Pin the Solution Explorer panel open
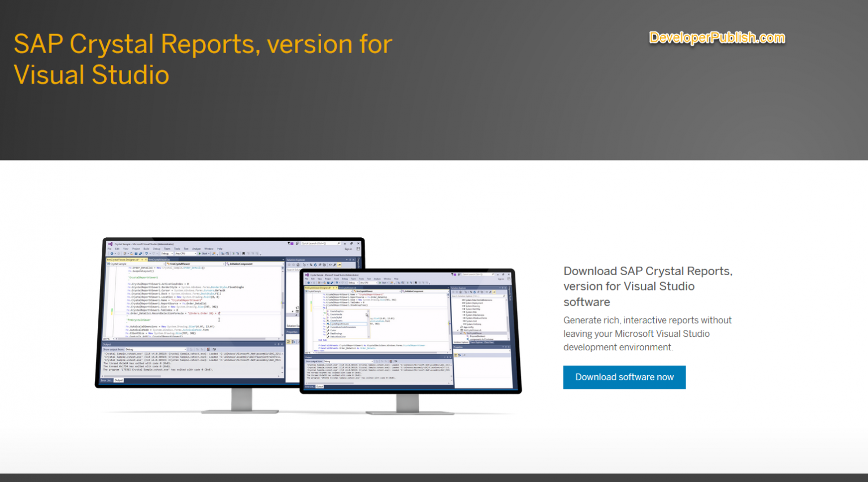The image size is (868, 482). pyautogui.click(x=350, y=260)
